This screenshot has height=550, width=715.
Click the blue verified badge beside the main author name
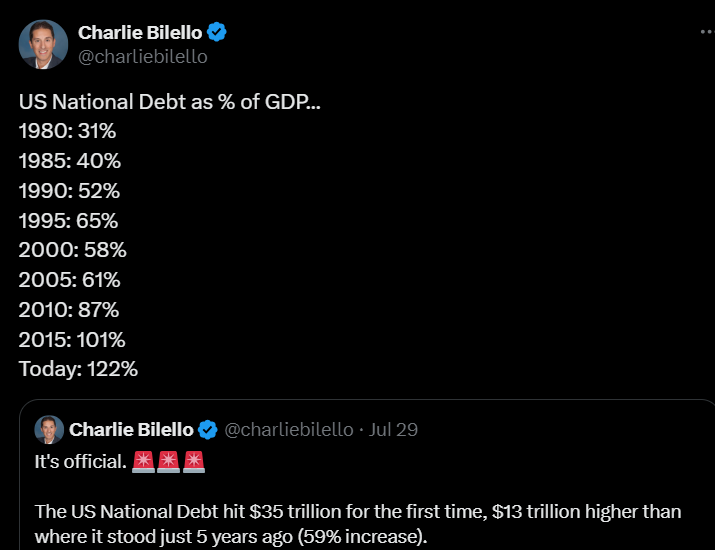click(x=217, y=33)
